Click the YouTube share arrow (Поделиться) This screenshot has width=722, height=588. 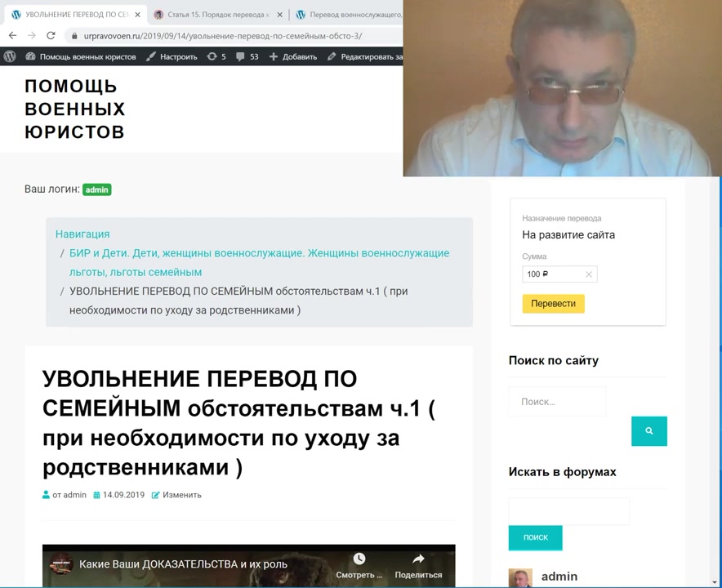click(x=418, y=565)
